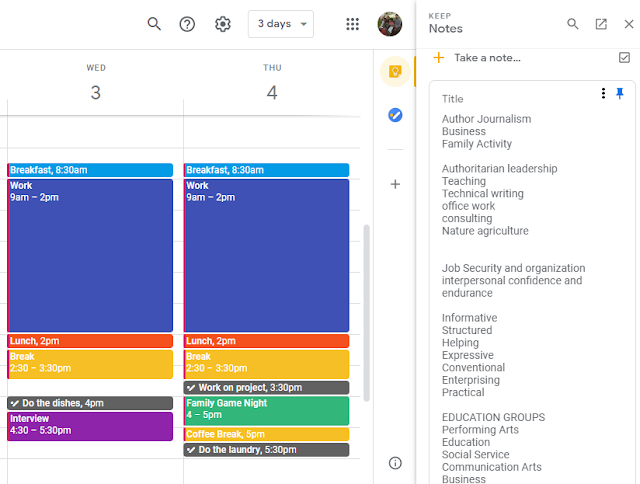Open Thursday Lunch 2pm event
The width and height of the screenshot is (640, 484).
pos(267,341)
